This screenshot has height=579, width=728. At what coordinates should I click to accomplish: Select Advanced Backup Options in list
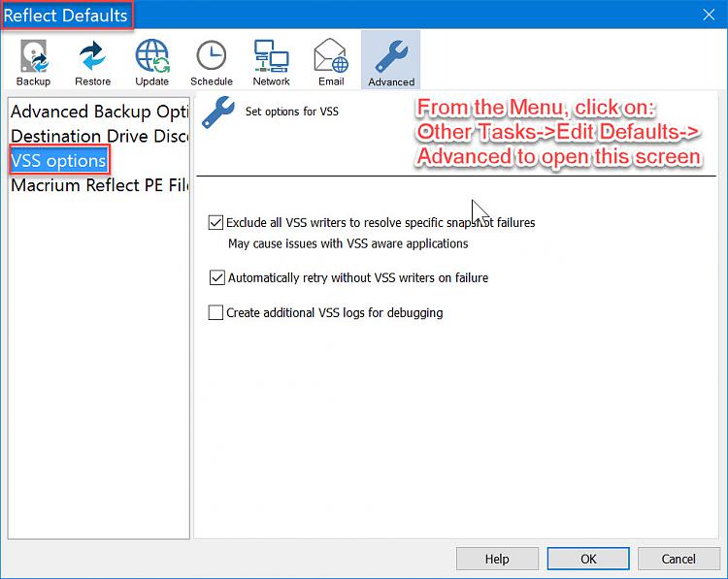click(99, 112)
